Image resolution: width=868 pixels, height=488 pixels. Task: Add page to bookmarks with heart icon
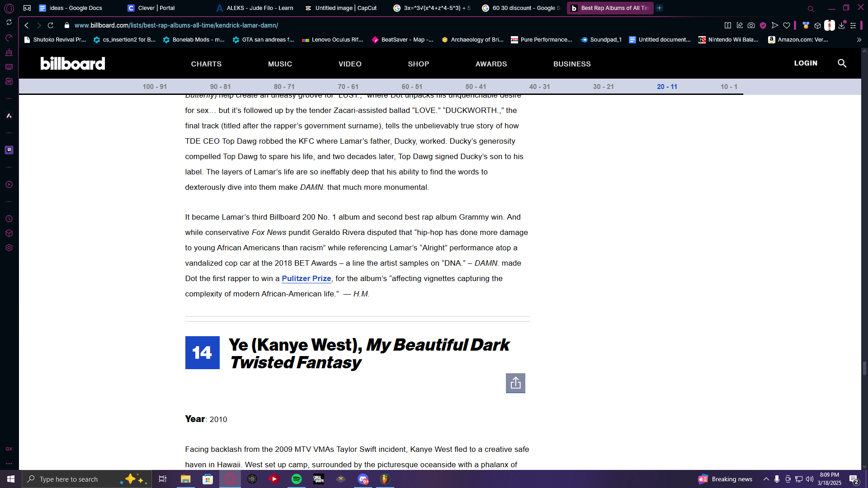(787, 25)
